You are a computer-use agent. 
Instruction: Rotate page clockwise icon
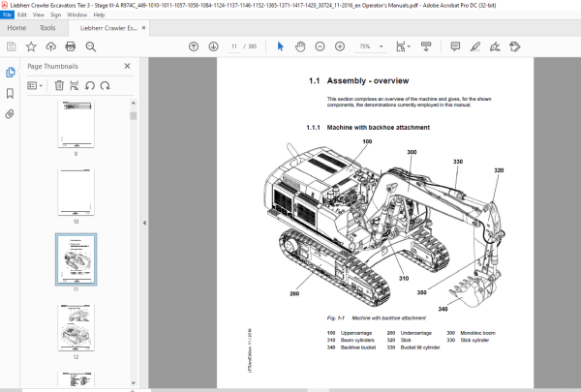pyautogui.click(x=106, y=85)
